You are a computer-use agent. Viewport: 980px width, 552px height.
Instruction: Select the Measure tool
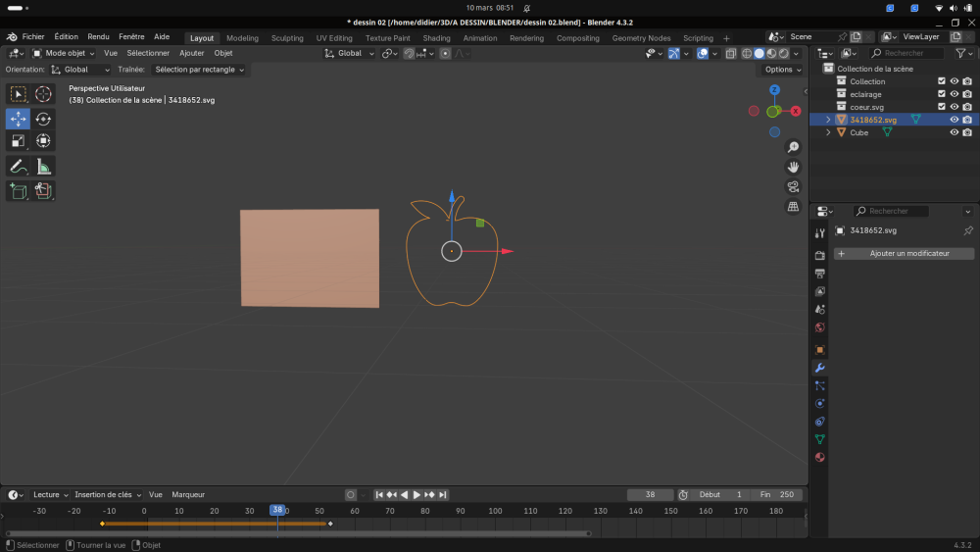(43, 167)
